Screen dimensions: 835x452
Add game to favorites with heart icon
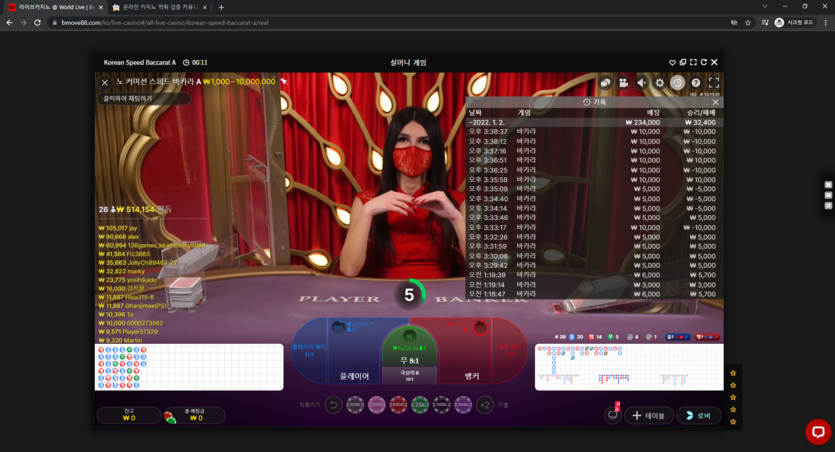672,62
